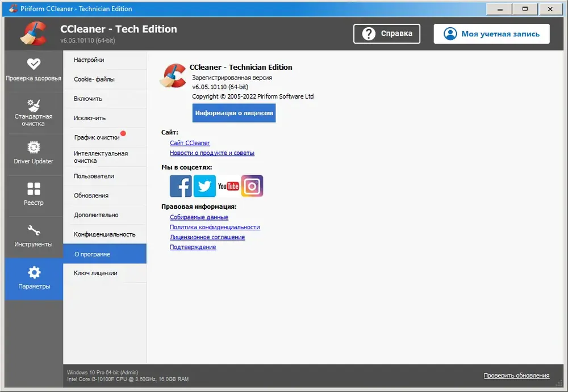
Task: Open the Обновления tab
Action: click(x=105, y=196)
